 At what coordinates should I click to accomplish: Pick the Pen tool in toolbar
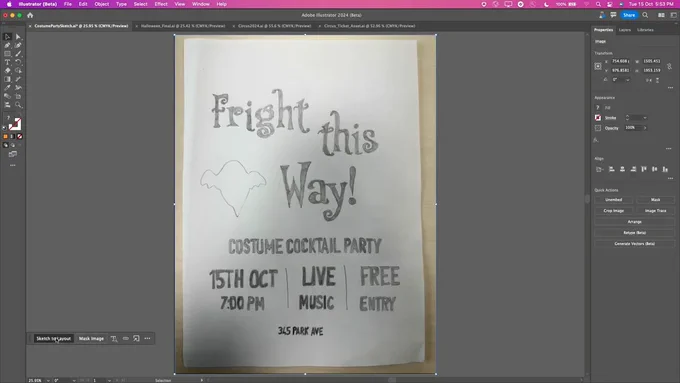click(7, 45)
